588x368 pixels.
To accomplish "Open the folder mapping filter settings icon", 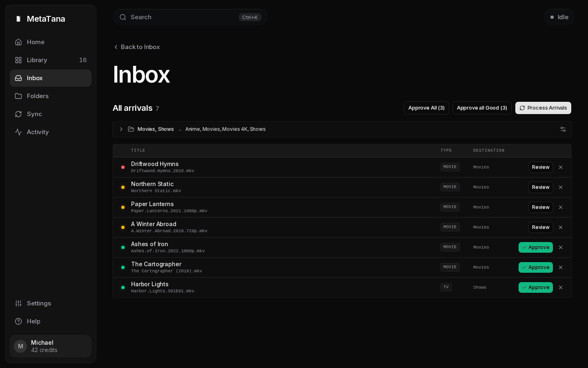I will coord(563,129).
